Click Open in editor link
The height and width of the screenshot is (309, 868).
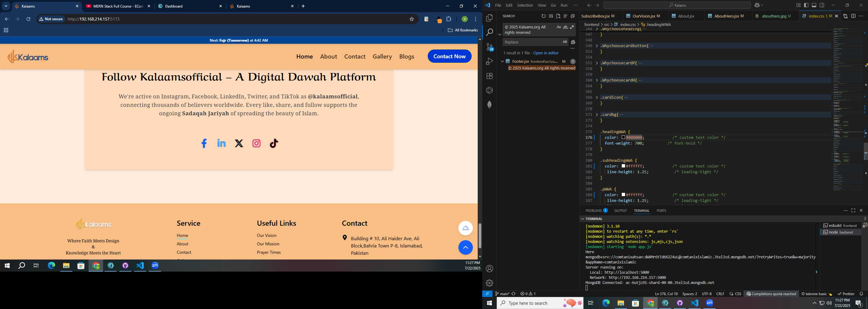pos(546,53)
